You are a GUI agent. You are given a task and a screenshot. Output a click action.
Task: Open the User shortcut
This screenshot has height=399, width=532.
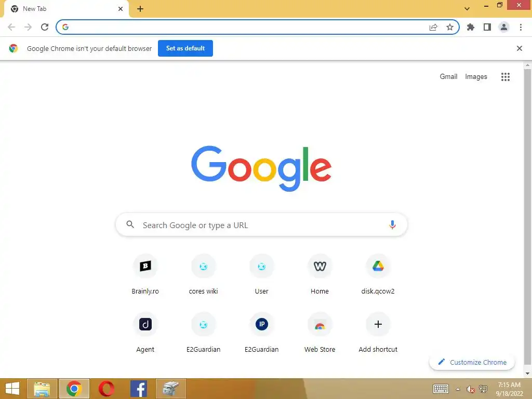pyautogui.click(x=262, y=274)
